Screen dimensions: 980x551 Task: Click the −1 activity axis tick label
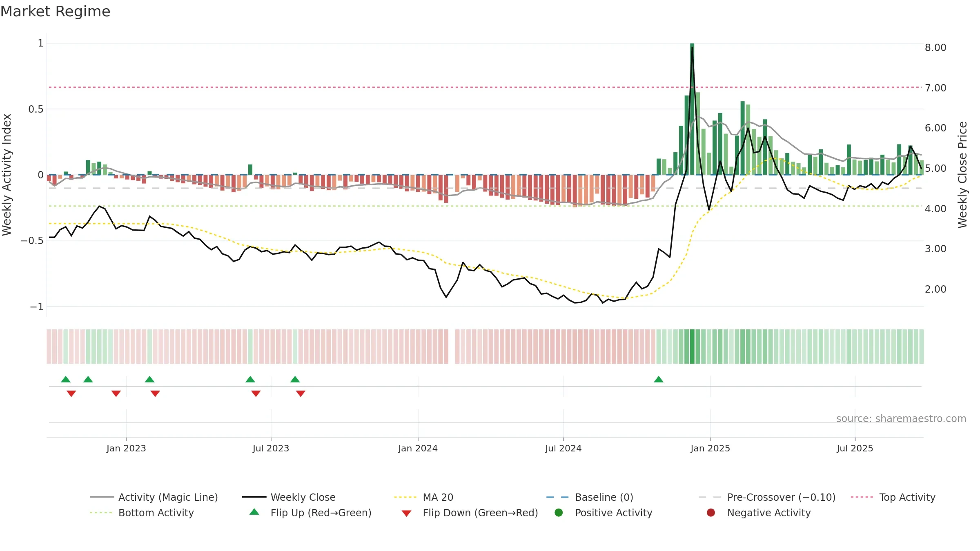click(x=37, y=307)
